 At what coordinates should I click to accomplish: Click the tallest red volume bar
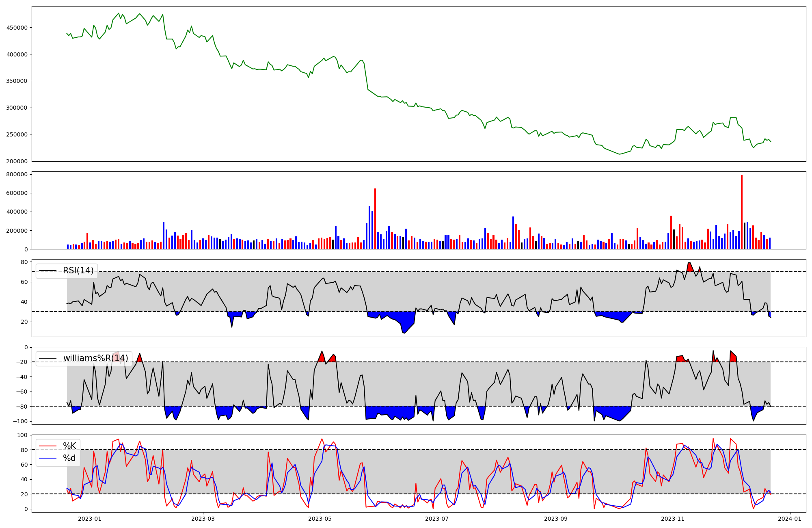pyautogui.click(x=742, y=211)
